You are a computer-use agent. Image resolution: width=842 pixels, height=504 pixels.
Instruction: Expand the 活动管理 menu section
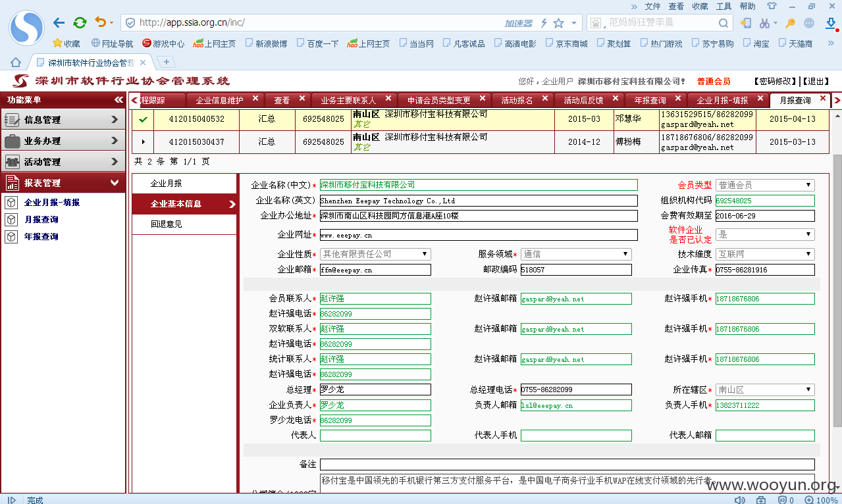coord(63,162)
